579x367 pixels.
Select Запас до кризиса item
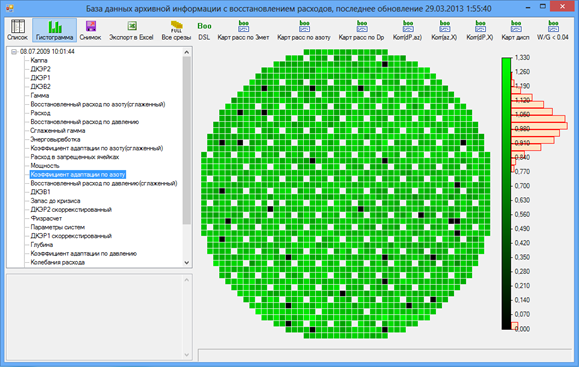(55, 201)
